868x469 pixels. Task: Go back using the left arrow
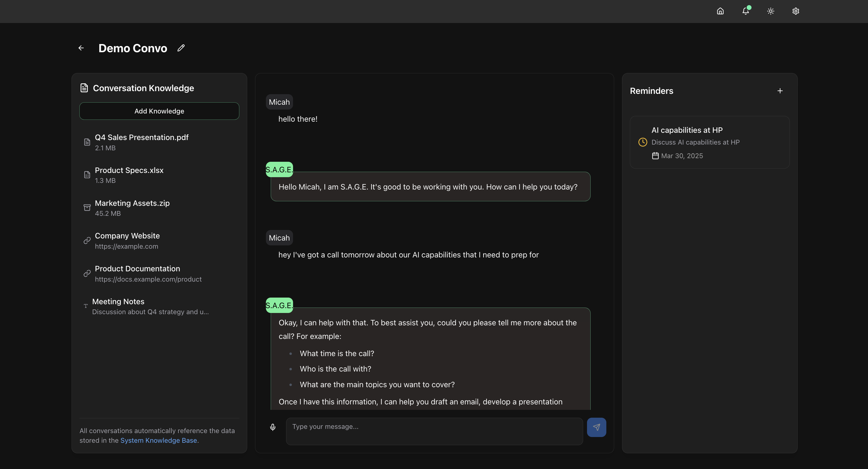(81, 48)
